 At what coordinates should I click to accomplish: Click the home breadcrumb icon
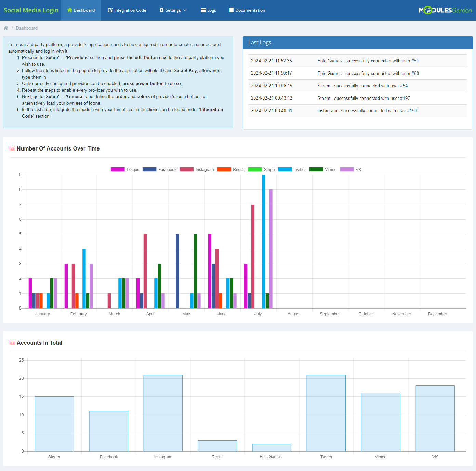pos(6,28)
